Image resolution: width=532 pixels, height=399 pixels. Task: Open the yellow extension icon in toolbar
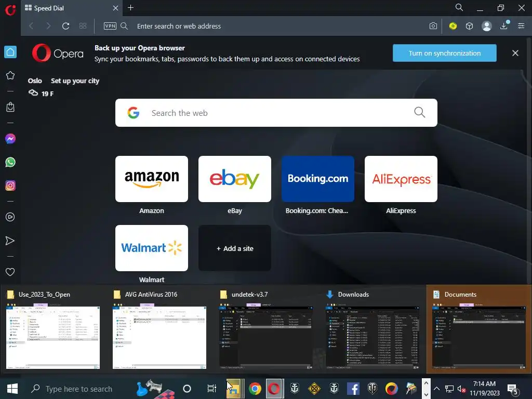pos(453,26)
